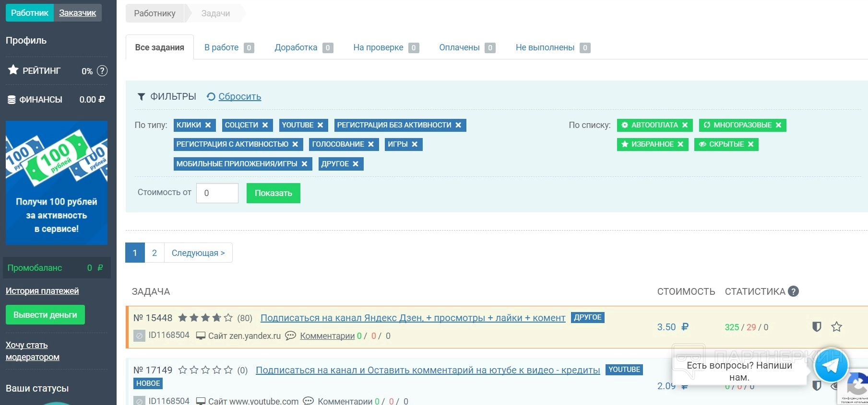Screen dimensions: 868x405
Task: Click X on РЕГИСТРАЦИЯ С АКТИВНОСТЬЮ filter
Action: (295, 144)
